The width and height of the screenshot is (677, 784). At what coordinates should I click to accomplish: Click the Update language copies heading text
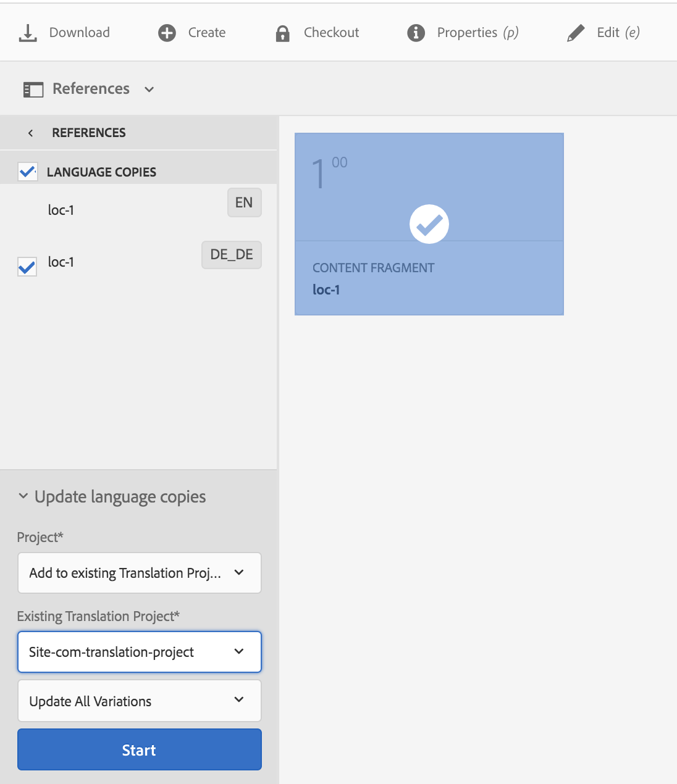pyautogui.click(x=120, y=497)
